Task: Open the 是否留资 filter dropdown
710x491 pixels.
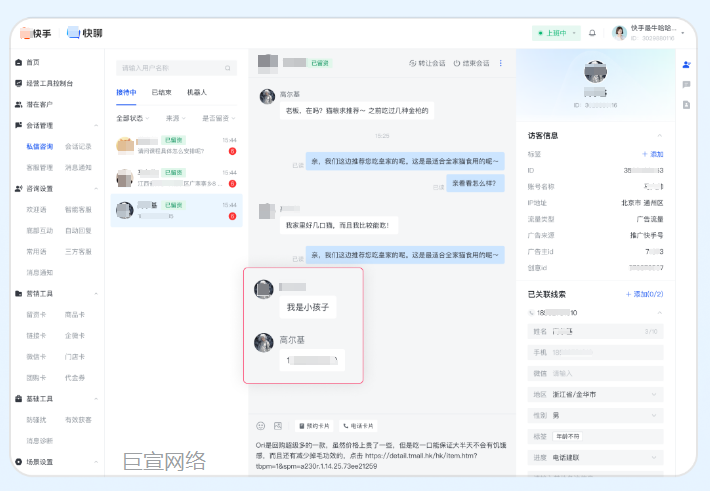Action: 218,118
